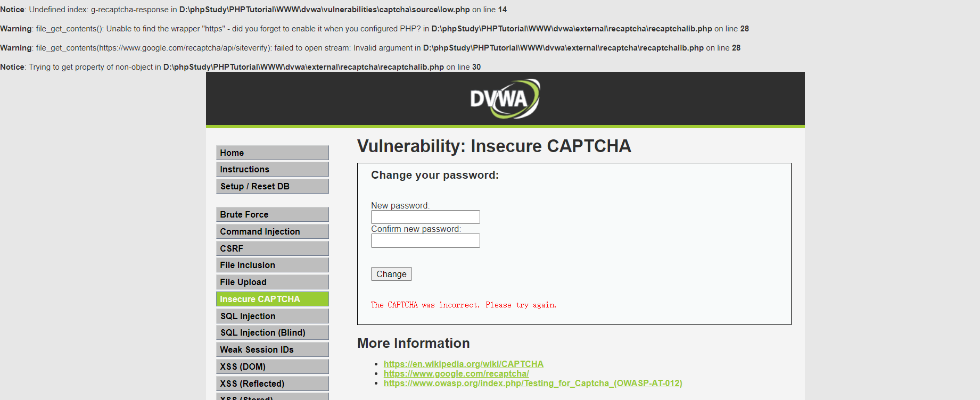The height and width of the screenshot is (400, 980).
Task: Go to the File Upload section
Action: (x=272, y=282)
